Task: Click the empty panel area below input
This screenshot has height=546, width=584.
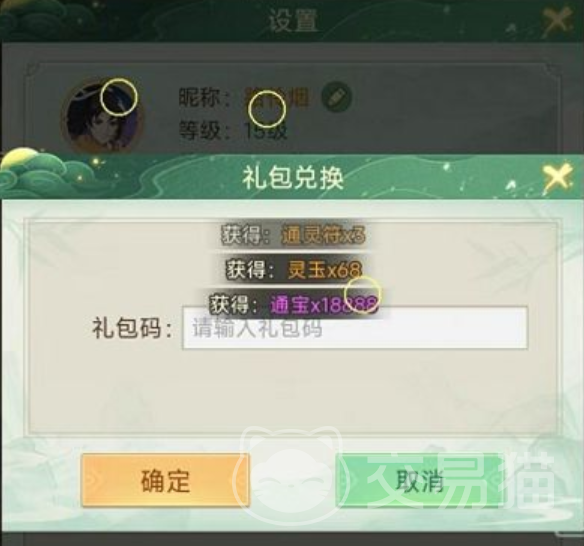Action: (293, 391)
